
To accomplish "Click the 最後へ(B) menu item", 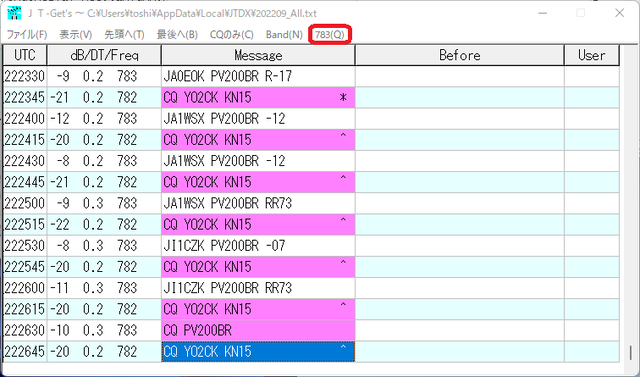I will pyautogui.click(x=177, y=35).
